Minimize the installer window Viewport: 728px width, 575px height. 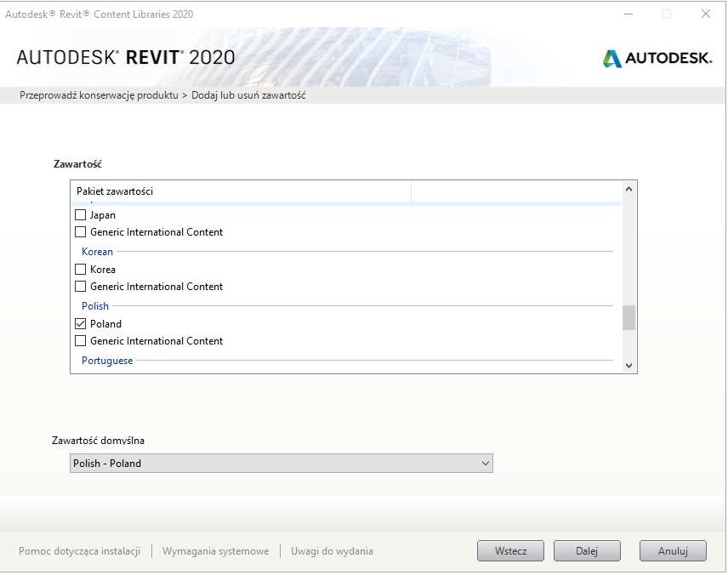[x=628, y=14]
